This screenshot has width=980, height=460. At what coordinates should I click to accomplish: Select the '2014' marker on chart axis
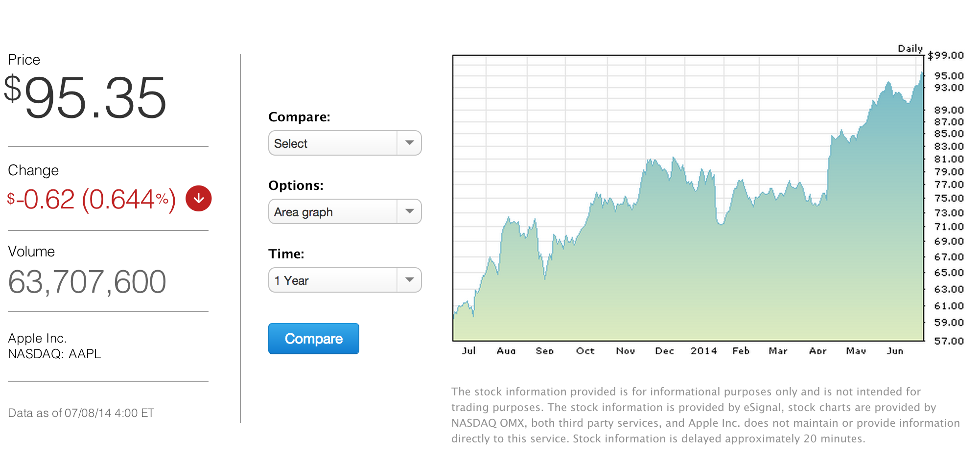703,351
